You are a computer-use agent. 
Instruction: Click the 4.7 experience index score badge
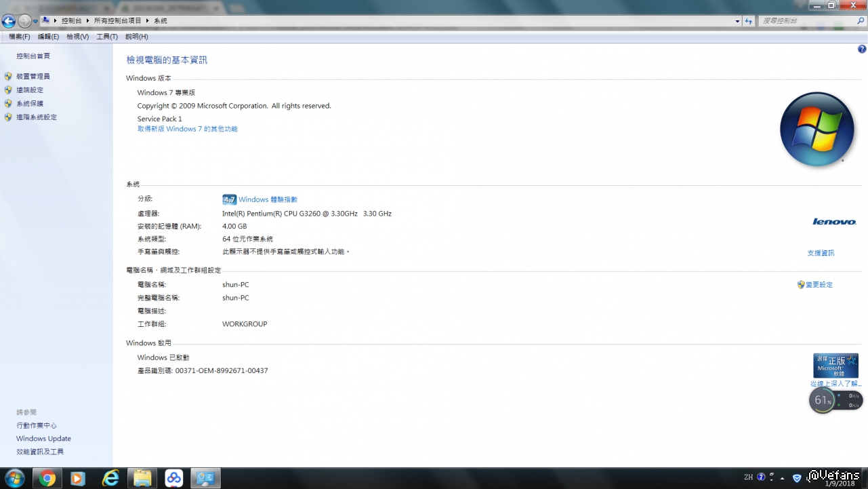229,199
